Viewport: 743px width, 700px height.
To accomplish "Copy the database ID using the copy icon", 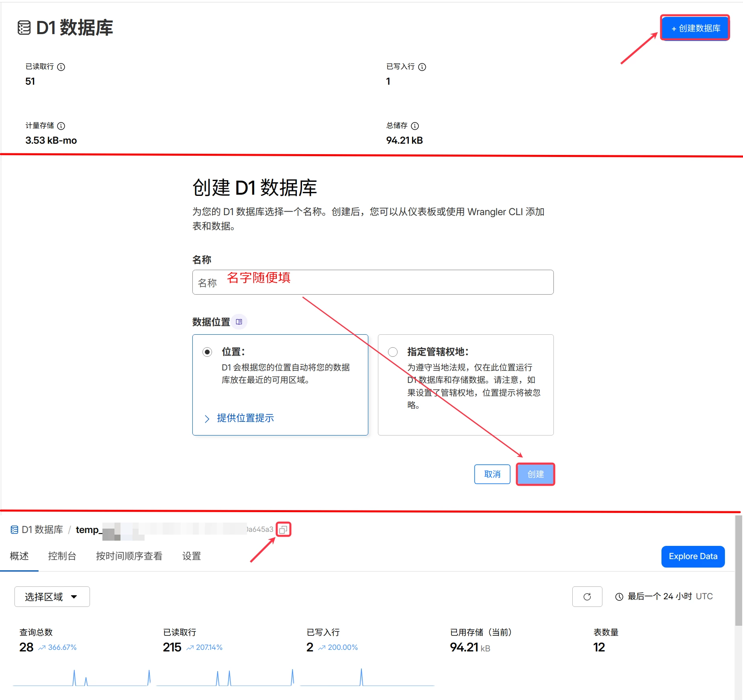I will click(284, 529).
